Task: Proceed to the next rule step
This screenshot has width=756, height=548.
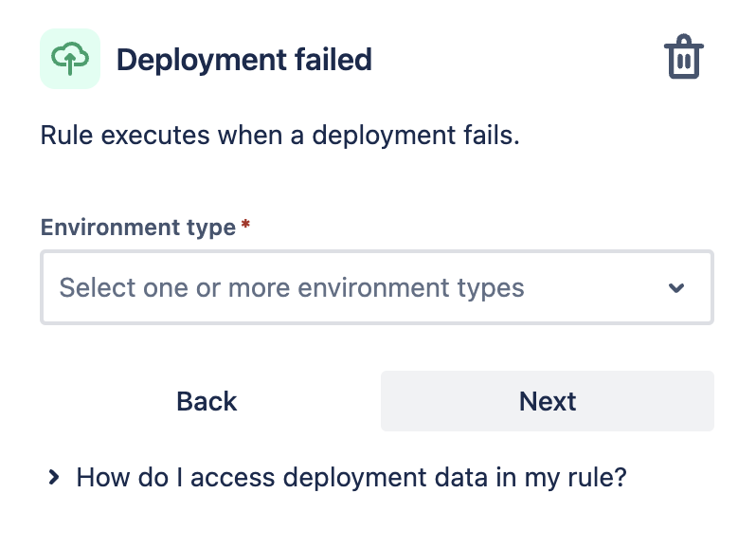Action: point(547,401)
